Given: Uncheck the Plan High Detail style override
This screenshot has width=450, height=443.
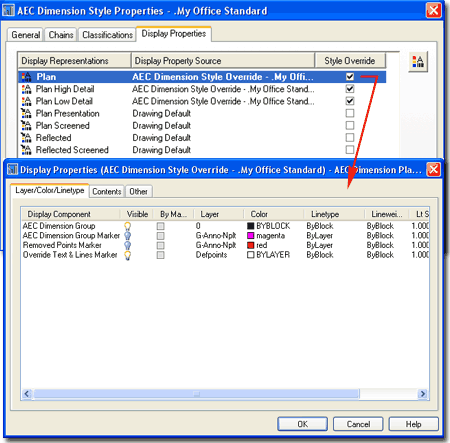Looking at the screenshot, I should [x=350, y=89].
